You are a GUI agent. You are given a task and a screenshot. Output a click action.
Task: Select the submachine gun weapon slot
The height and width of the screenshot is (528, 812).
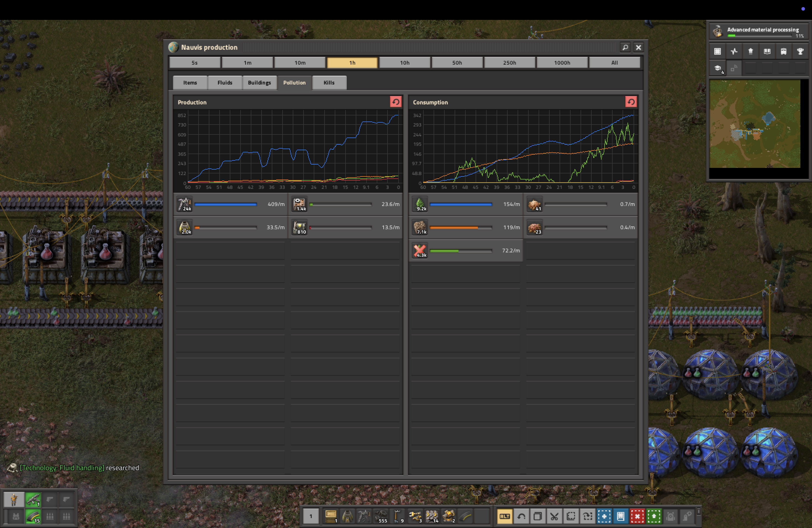(33, 500)
